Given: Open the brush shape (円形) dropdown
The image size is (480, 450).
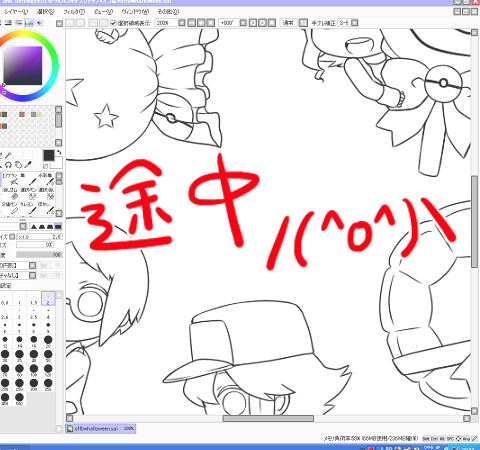Looking at the screenshot, I should [32, 265].
